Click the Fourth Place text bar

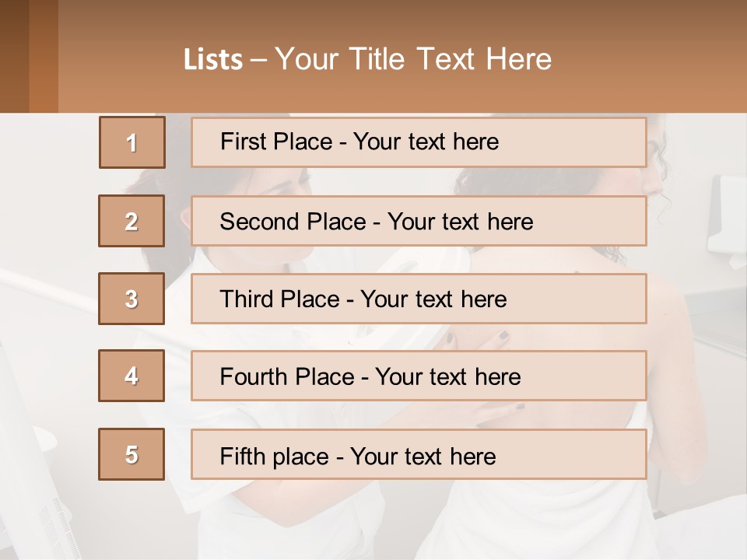(419, 376)
